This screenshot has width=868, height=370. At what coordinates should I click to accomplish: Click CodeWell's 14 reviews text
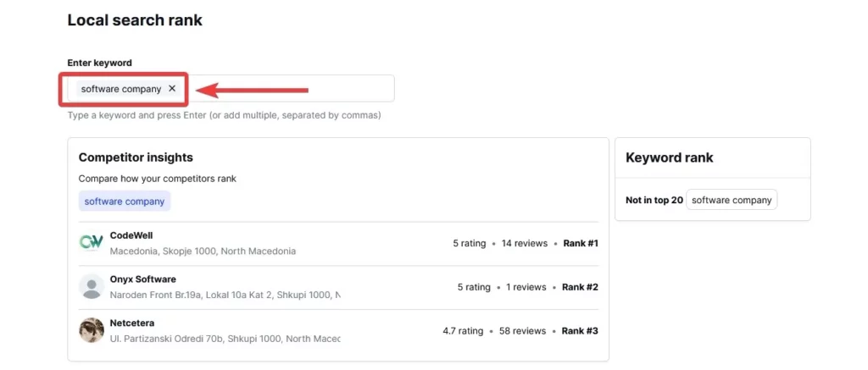coord(524,244)
